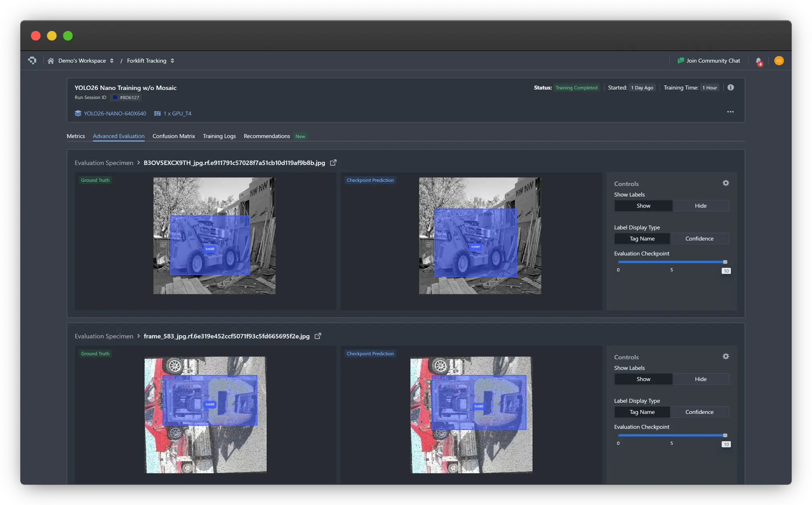Open the notifications bell
812x505 pixels.
click(x=758, y=61)
